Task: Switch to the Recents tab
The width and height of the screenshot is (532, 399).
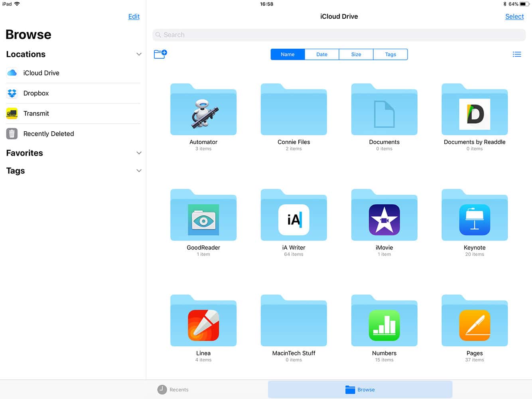Action: pos(173,389)
